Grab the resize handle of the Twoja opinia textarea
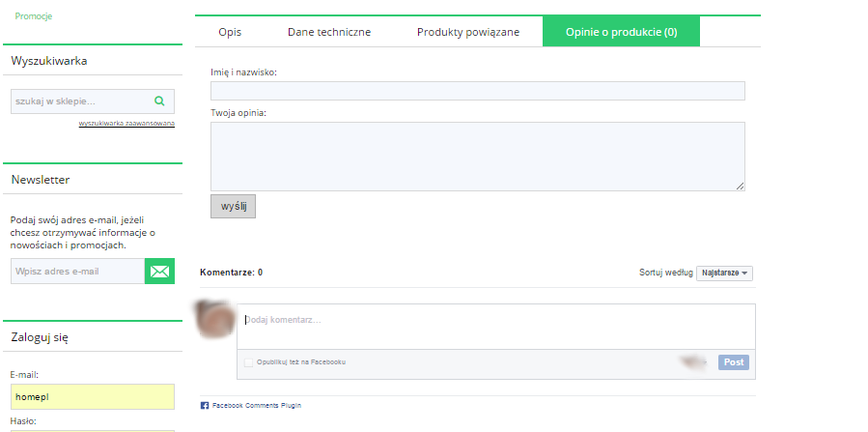The height and width of the screenshot is (432, 868). [x=741, y=187]
